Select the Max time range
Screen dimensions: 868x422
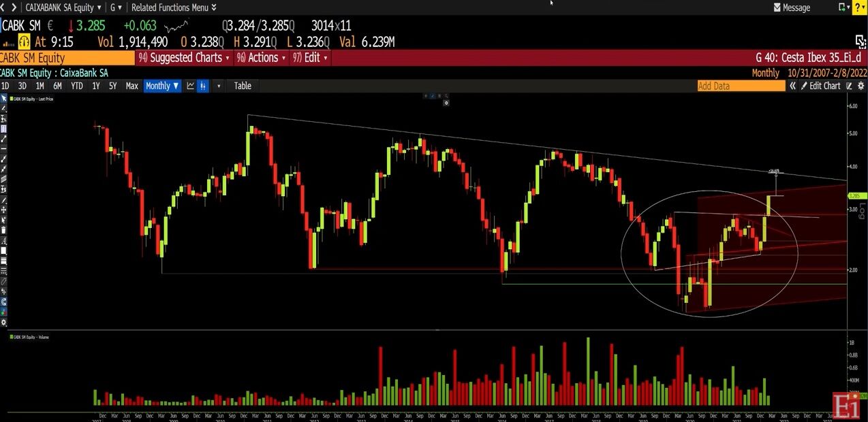131,86
